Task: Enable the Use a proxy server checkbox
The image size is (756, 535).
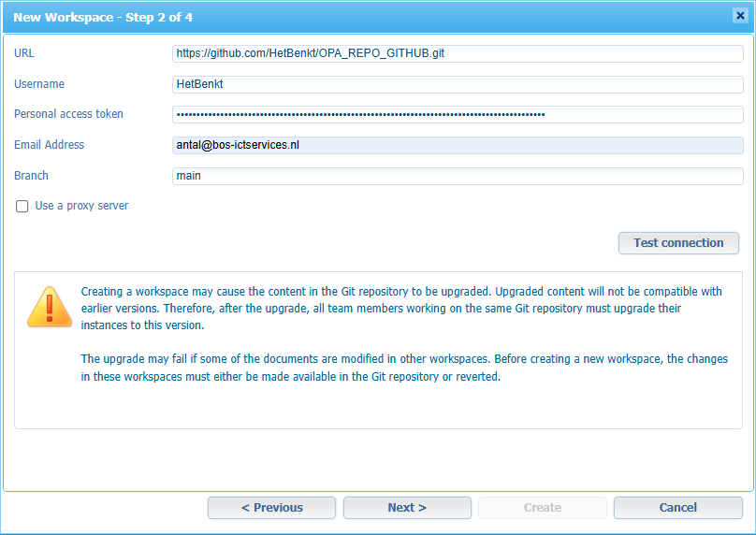Action: (22, 207)
